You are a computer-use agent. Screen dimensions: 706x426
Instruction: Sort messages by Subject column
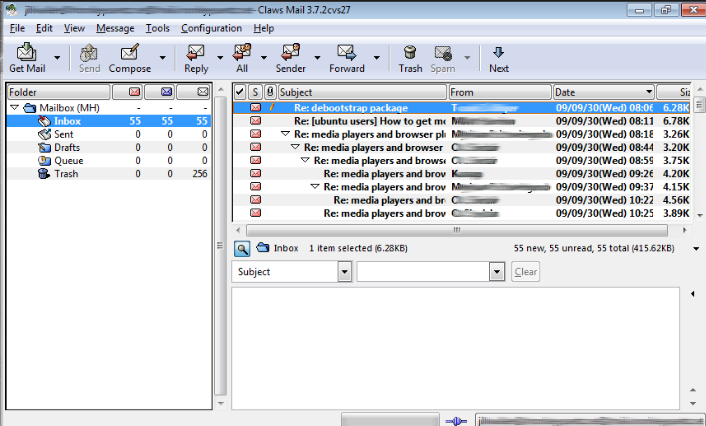362,92
